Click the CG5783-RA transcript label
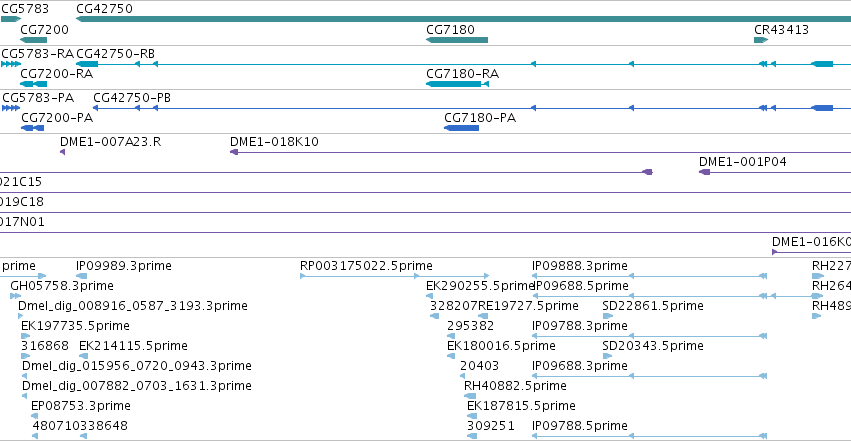Screen dimensions: 851x441 pos(37,54)
